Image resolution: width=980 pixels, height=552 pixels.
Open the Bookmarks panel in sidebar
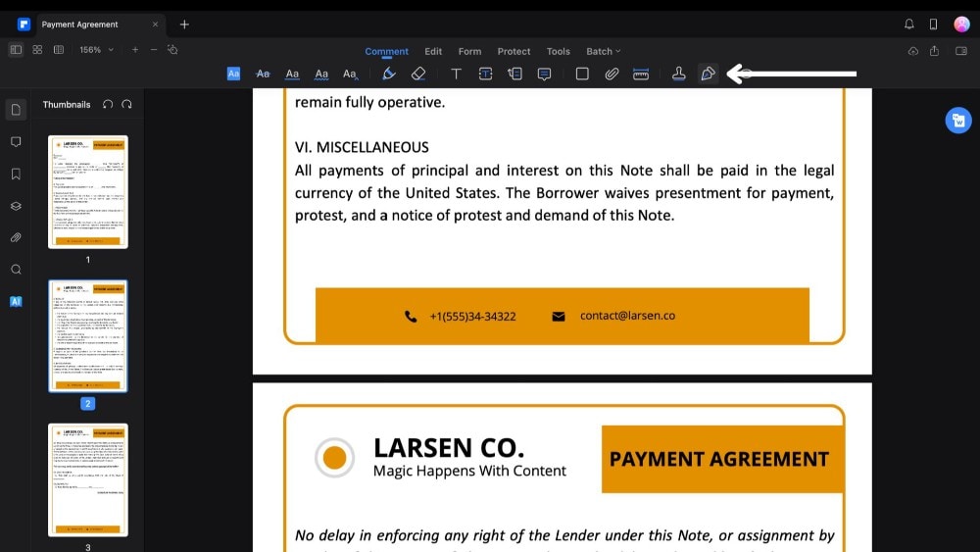17,174
